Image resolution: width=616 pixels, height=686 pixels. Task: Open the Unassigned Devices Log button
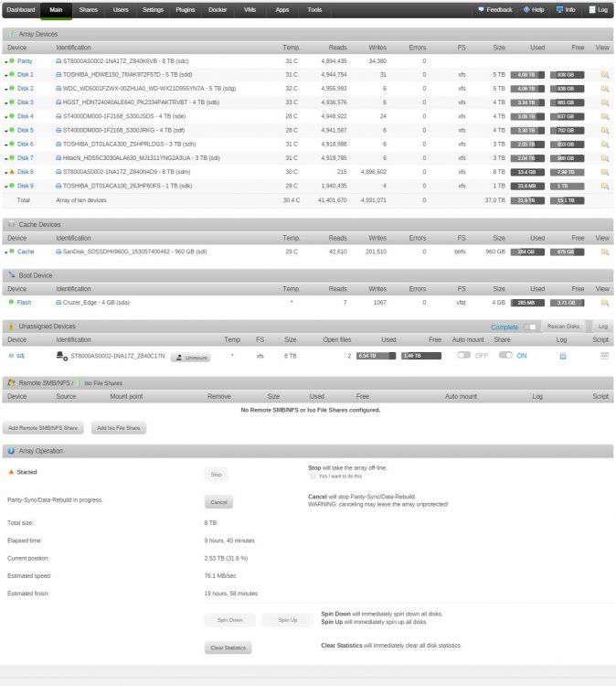tap(603, 327)
